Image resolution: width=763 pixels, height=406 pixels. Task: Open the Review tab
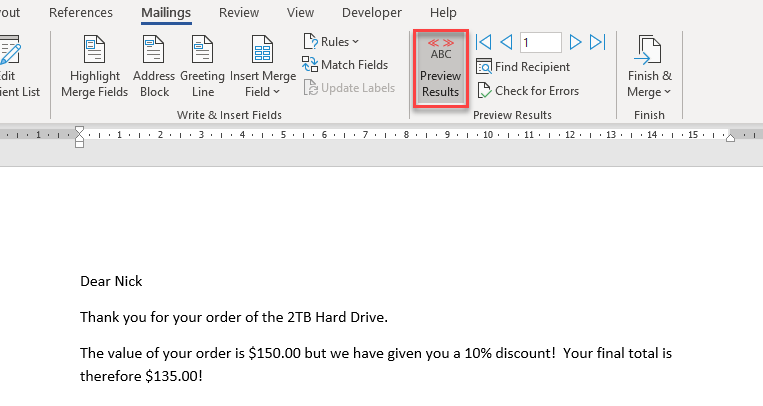pos(238,12)
